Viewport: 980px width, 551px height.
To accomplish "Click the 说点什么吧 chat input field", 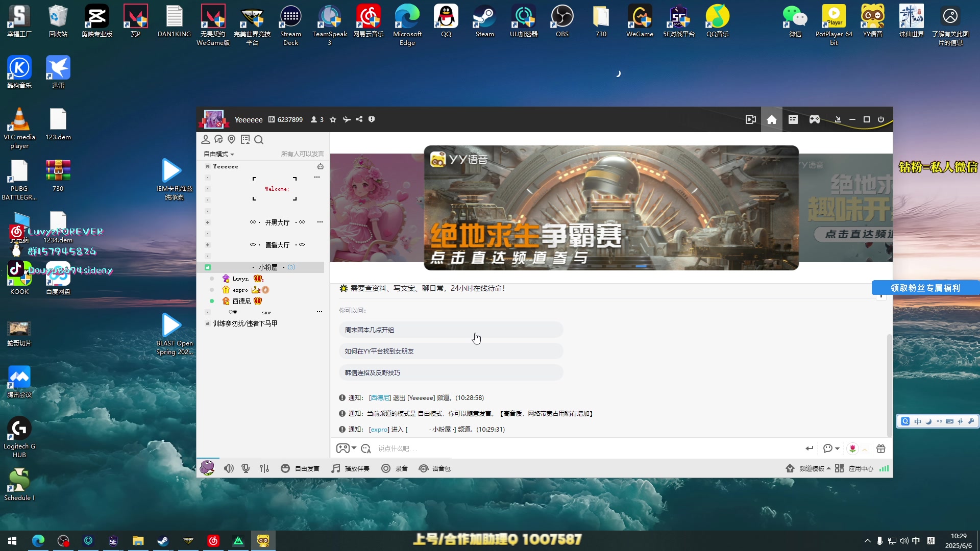I will point(587,448).
